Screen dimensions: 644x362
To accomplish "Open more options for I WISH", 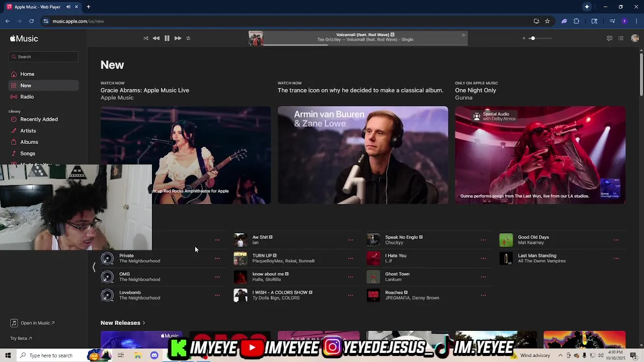I will (x=350, y=295).
